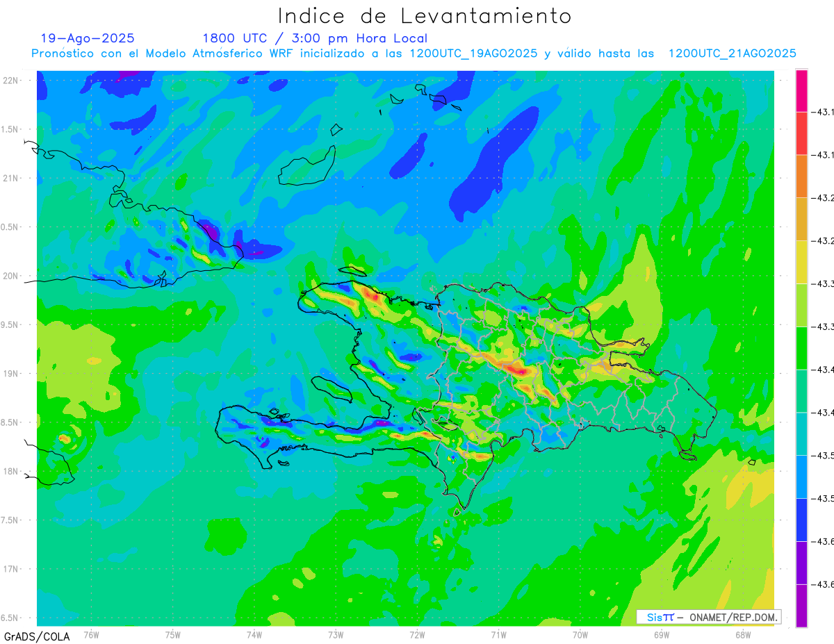
Task: Select the date label '19-Ago-2025'
Action: point(88,38)
